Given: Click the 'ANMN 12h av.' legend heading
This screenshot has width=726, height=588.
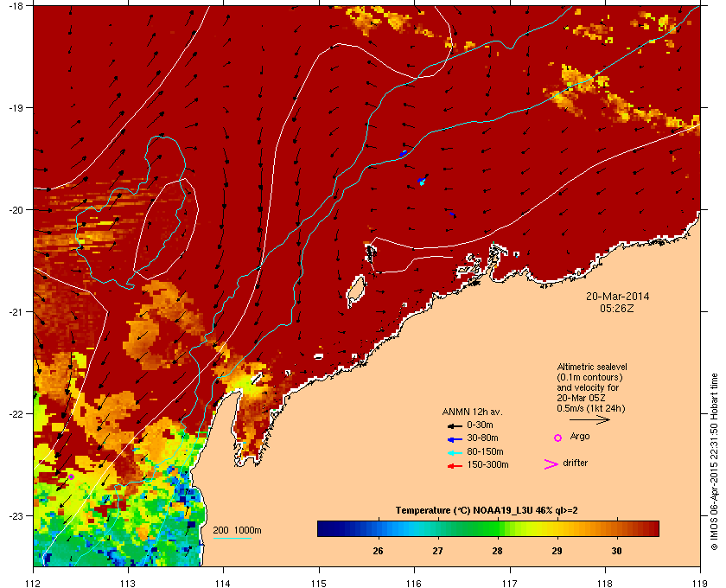Looking at the screenshot, I should tap(472, 412).
